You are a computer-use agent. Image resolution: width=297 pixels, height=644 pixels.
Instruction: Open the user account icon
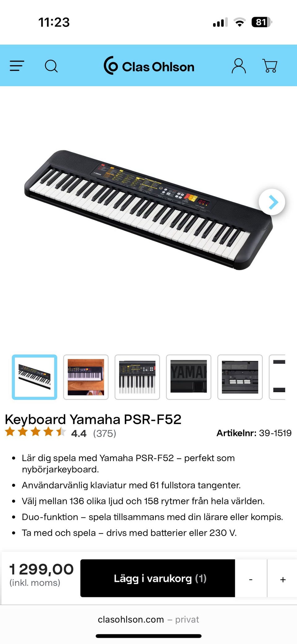(239, 66)
